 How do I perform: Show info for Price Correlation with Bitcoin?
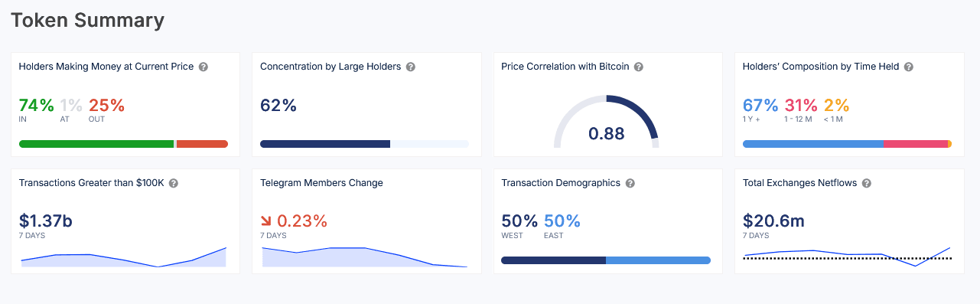[638, 67]
